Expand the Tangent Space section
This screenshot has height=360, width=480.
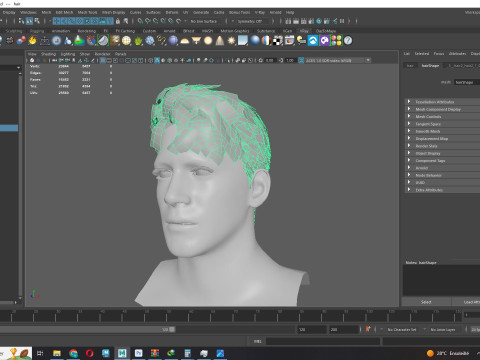[x=442, y=124]
